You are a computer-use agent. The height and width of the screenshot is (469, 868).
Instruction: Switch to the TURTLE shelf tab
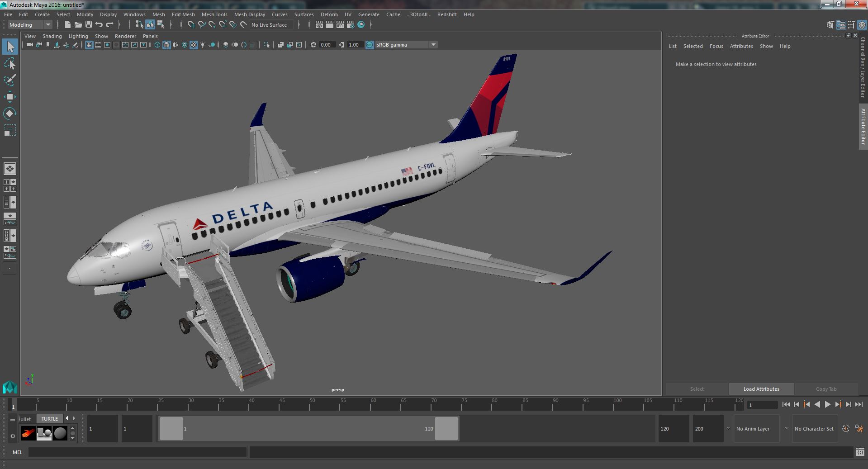(50, 419)
